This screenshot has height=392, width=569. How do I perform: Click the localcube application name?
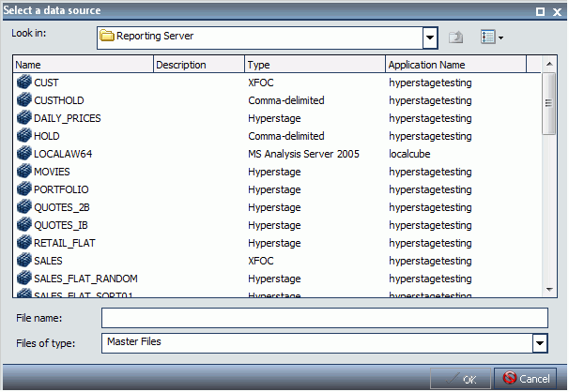tap(409, 154)
